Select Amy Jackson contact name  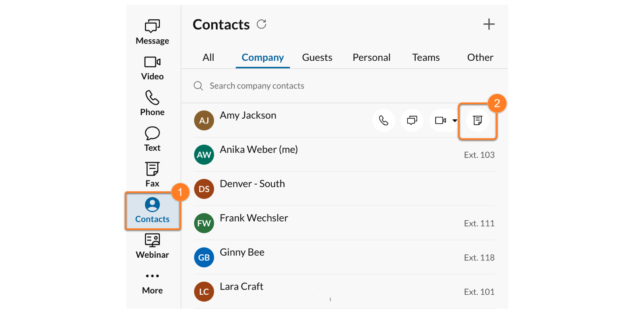coord(248,115)
